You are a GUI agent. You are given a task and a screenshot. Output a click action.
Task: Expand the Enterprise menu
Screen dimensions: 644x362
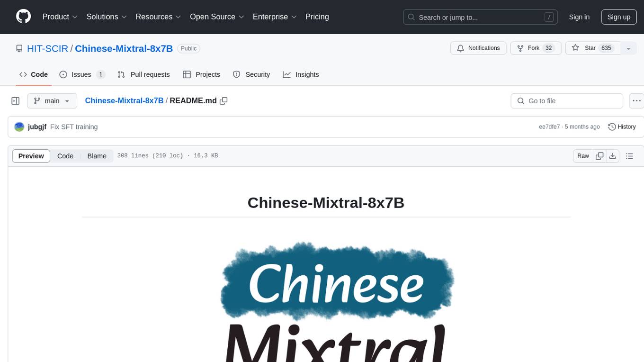point(275,17)
